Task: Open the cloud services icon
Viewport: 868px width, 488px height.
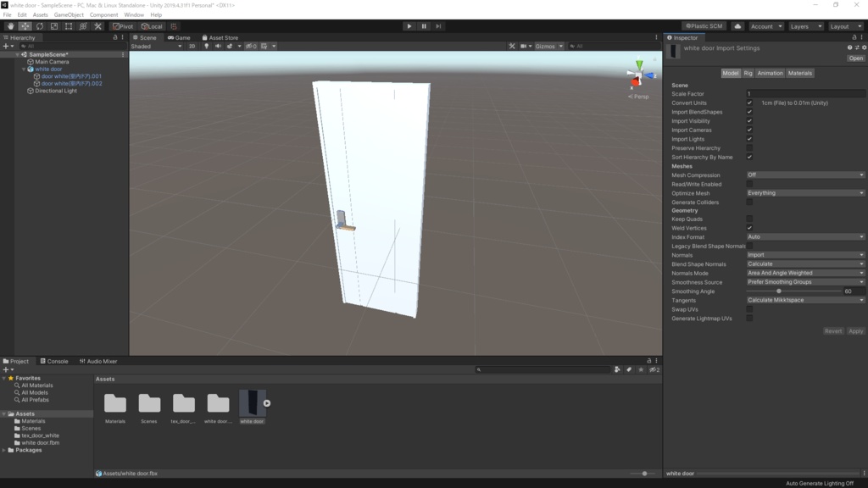Action: (737, 26)
